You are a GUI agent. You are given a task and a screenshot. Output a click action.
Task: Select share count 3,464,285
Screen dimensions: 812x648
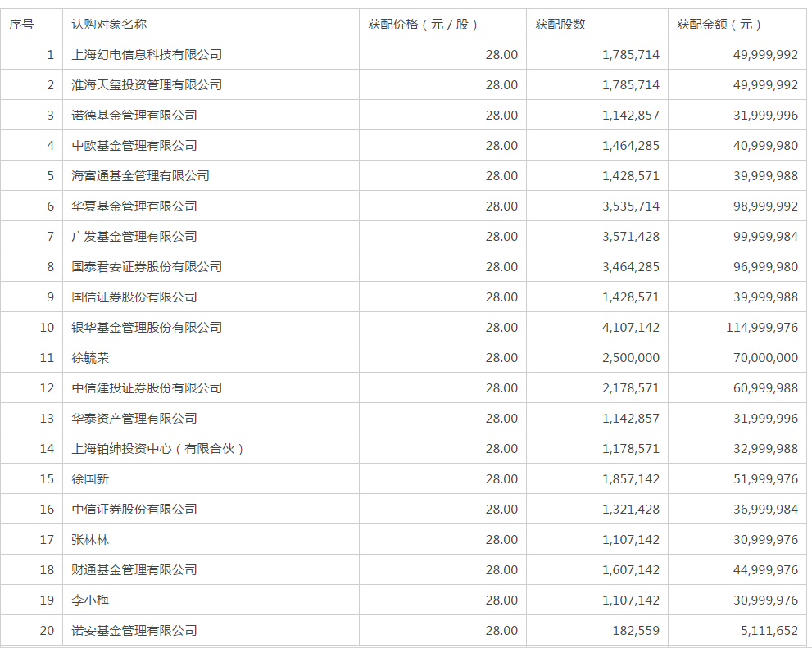pyautogui.click(x=631, y=266)
